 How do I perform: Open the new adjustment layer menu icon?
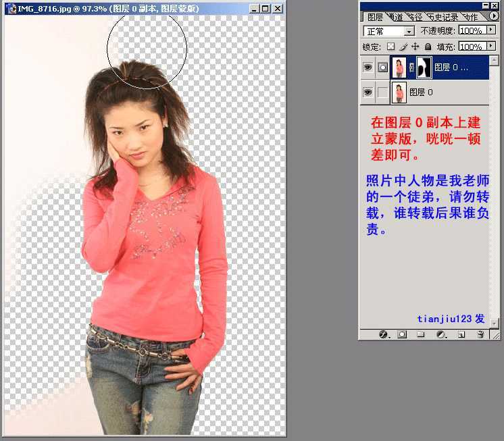tap(440, 334)
